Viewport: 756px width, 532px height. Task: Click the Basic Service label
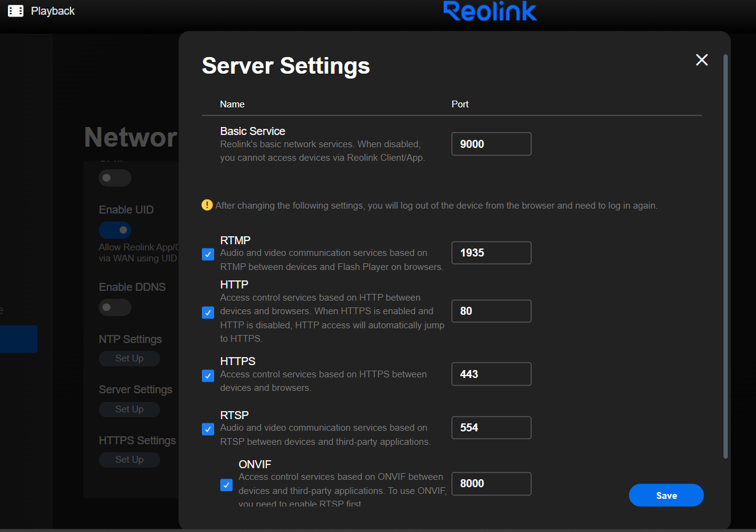(x=253, y=131)
